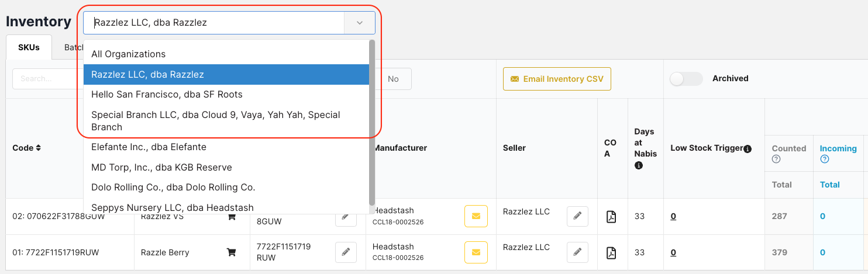The height and width of the screenshot is (274, 868).
Task: Click the No filter button
Action: point(393,79)
